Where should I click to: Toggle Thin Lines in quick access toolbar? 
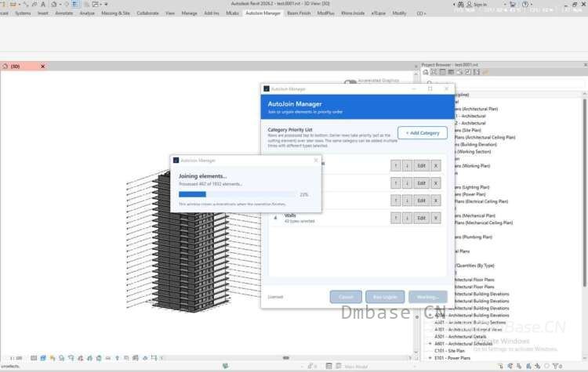click(x=75, y=4)
